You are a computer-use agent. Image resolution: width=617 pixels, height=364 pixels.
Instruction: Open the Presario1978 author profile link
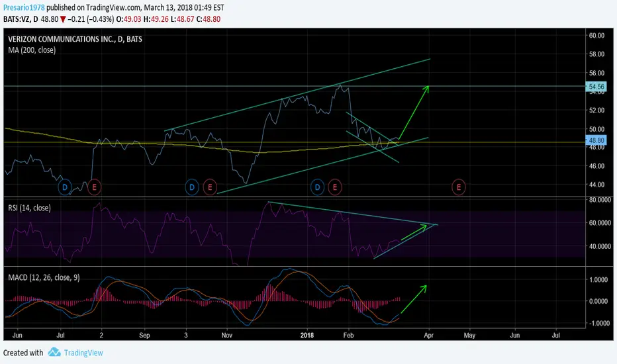24,7
